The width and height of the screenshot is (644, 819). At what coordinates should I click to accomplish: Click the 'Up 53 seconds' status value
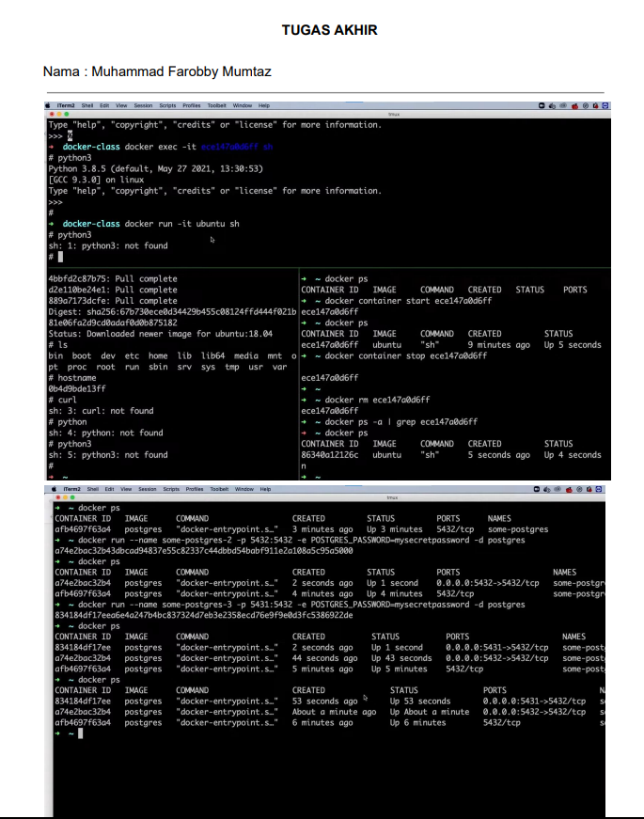420,701
